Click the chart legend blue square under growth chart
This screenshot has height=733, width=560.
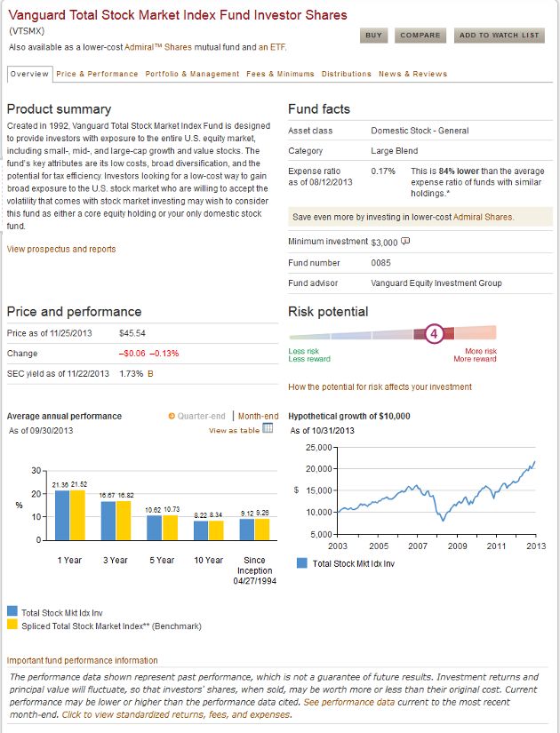pyautogui.click(x=302, y=562)
